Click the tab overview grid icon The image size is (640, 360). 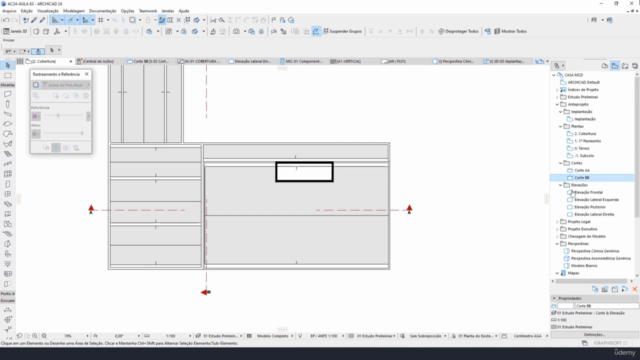pos(20,61)
